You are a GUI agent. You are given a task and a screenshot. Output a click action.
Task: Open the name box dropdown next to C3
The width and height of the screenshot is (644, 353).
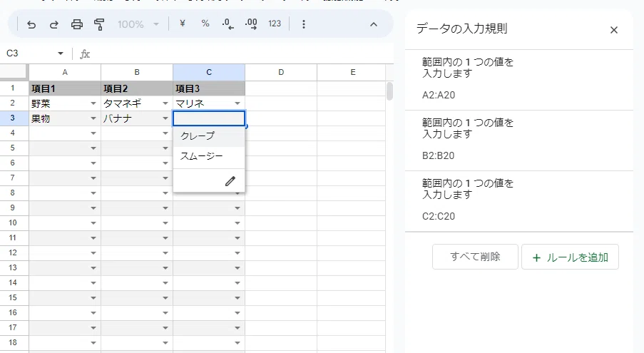point(61,53)
